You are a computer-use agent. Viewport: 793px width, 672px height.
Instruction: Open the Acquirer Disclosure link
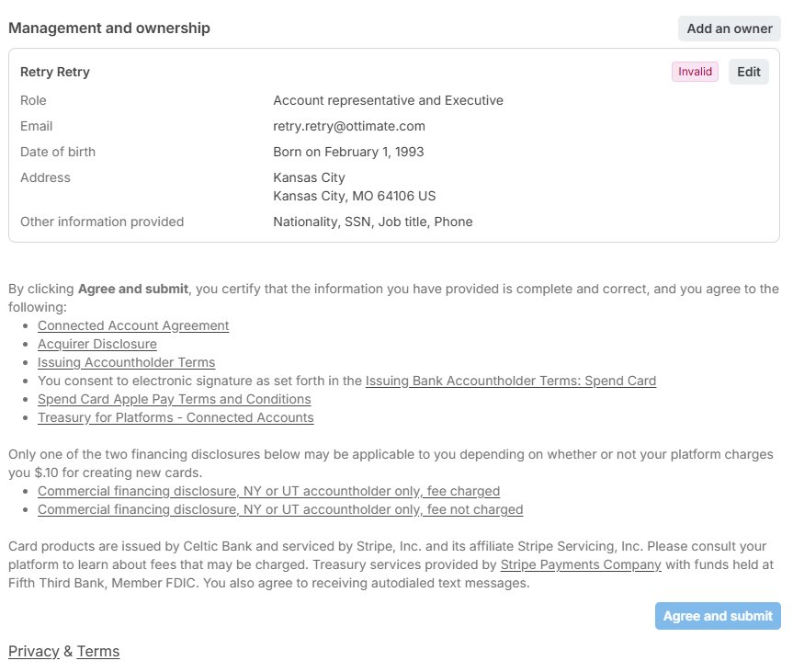(x=97, y=344)
